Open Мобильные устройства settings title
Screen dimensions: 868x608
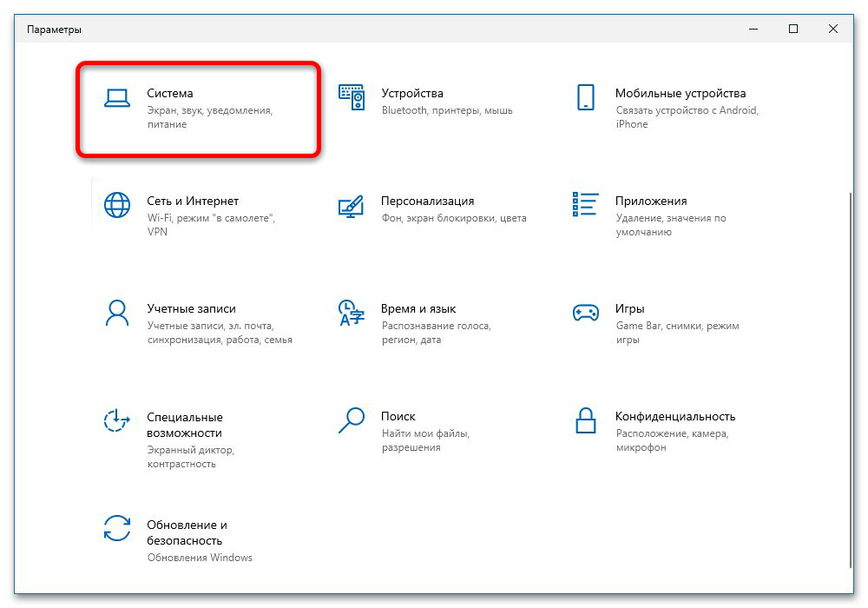[x=681, y=93]
